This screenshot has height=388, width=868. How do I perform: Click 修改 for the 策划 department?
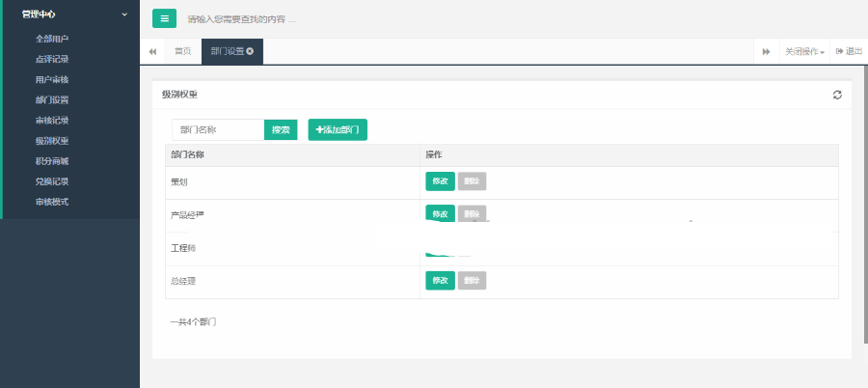point(440,180)
